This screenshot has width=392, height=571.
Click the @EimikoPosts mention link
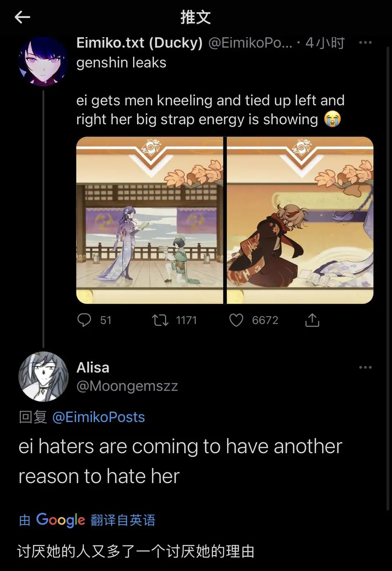tap(99, 417)
